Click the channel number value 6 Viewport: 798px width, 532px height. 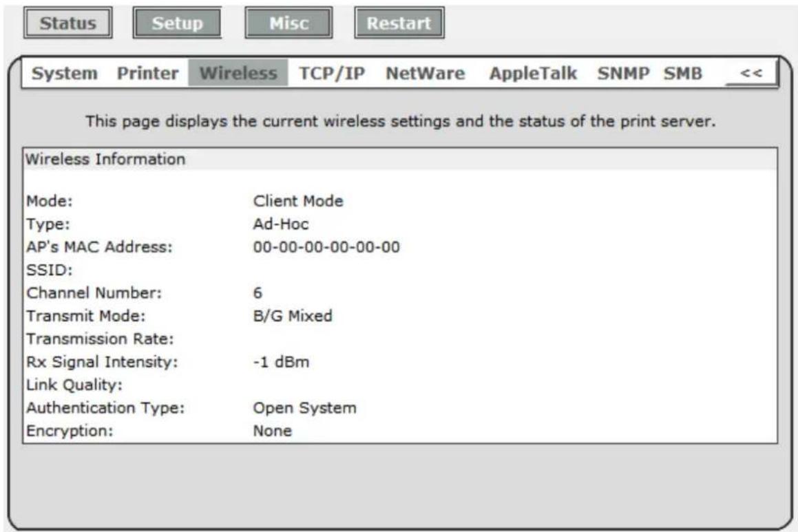pos(258,293)
